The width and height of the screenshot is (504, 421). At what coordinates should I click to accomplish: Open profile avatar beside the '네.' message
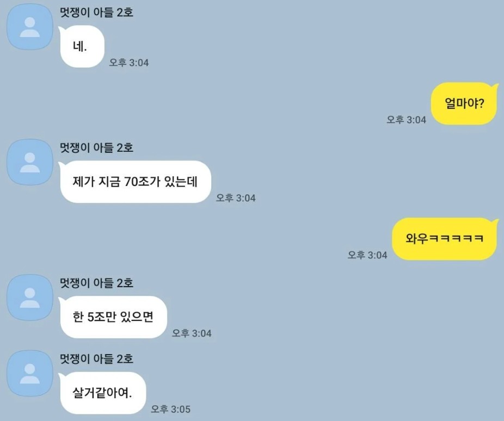coord(30,27)
